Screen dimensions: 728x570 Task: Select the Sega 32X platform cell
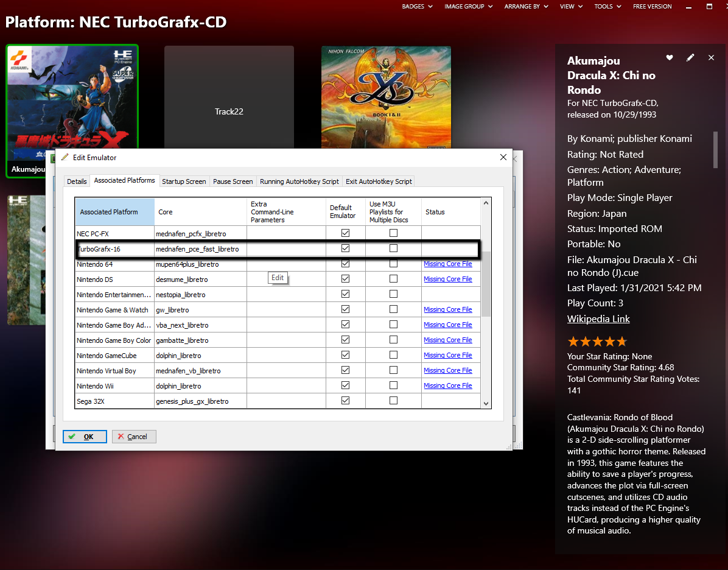coord(114,401)
